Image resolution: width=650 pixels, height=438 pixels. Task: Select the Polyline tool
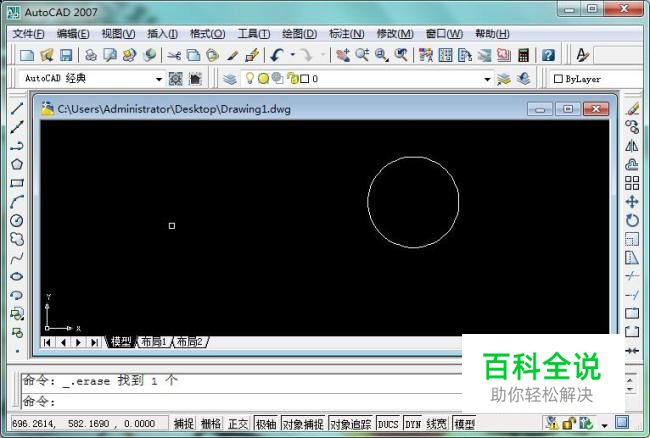coord(17,146)
